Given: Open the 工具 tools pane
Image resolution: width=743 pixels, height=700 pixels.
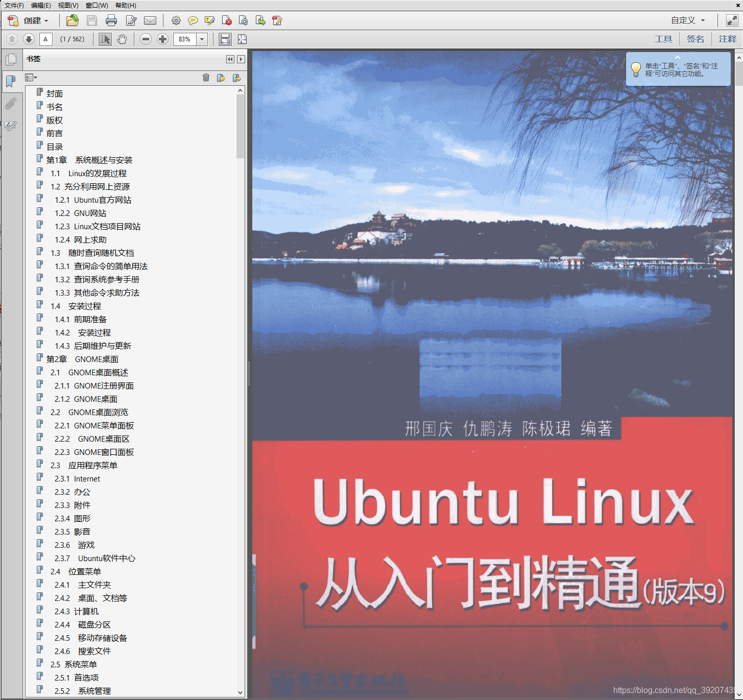Looking at the screenshot, I should [663, 39].
